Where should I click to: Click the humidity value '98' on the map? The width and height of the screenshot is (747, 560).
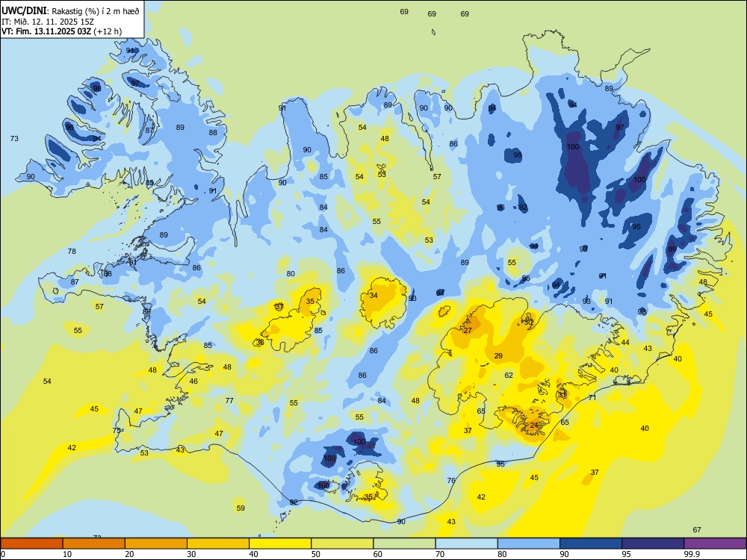pyautogui.click(x=97, y=89)
